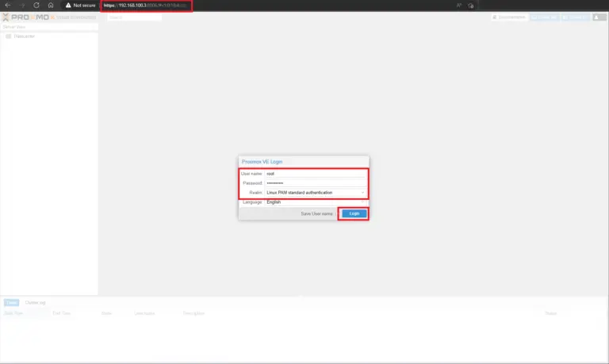
Task: Sort by the User name column header
Action: pos(144,313)
